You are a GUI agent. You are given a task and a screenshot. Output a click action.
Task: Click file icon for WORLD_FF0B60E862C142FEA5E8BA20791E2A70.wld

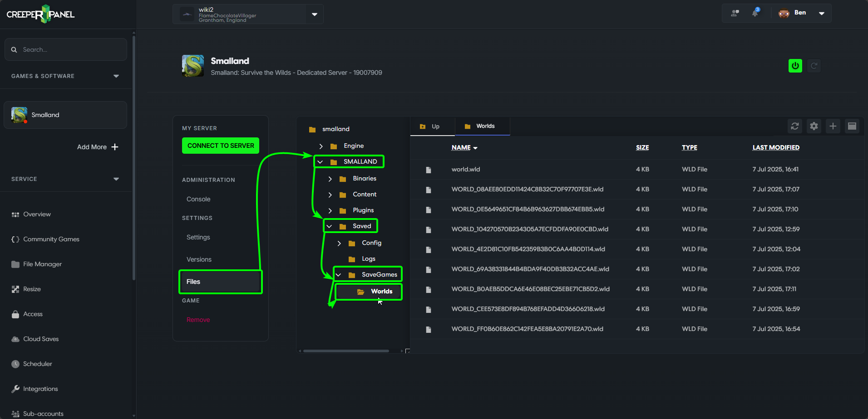(428, 330)
